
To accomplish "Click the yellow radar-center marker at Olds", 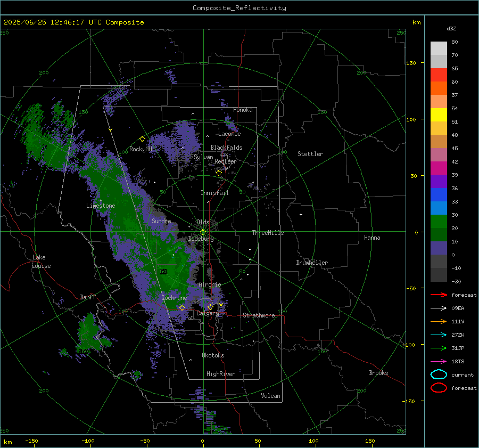I will point(203,232).
